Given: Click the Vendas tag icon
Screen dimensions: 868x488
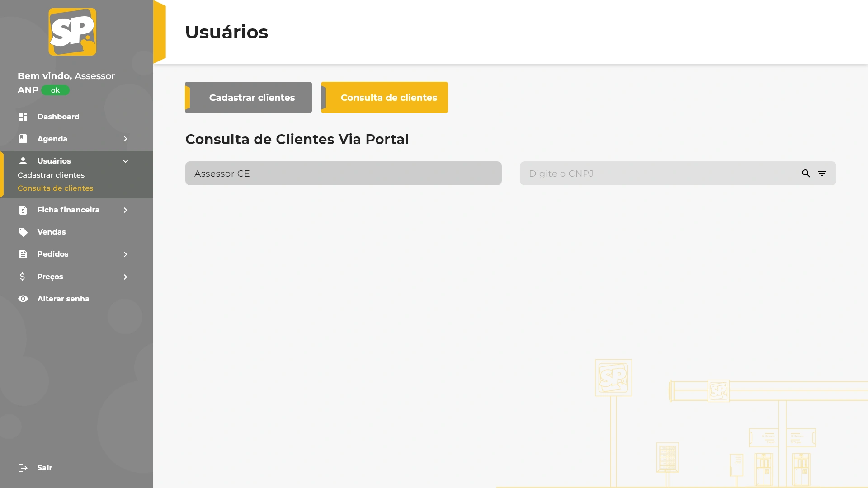Looking at the screenshot, I should (23, 232).
